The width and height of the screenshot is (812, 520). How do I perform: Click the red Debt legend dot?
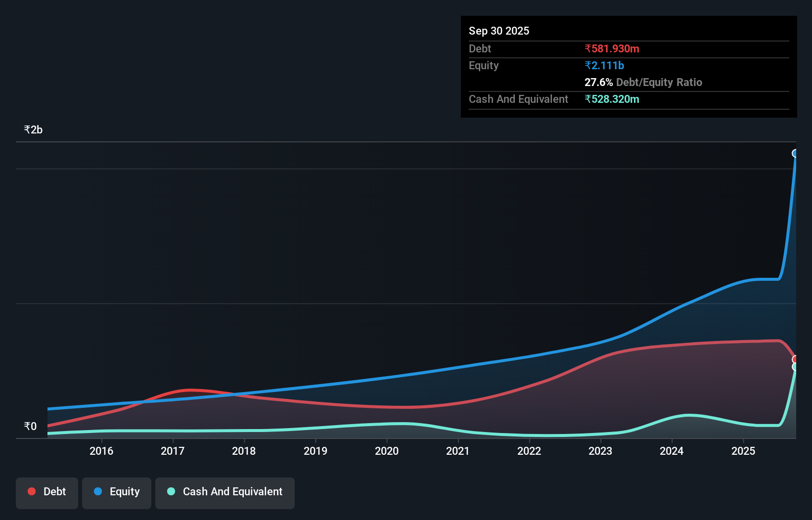[31, 492]
